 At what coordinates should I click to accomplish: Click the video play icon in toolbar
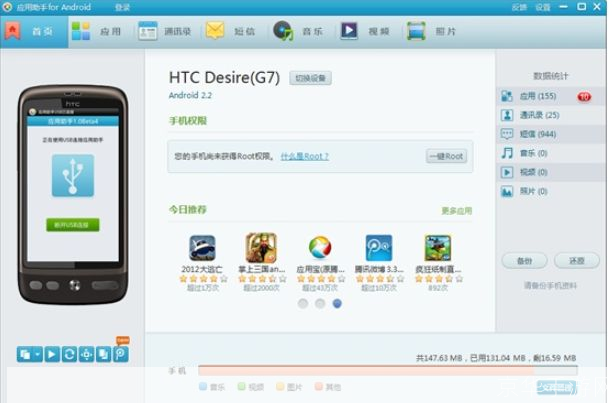349,31
